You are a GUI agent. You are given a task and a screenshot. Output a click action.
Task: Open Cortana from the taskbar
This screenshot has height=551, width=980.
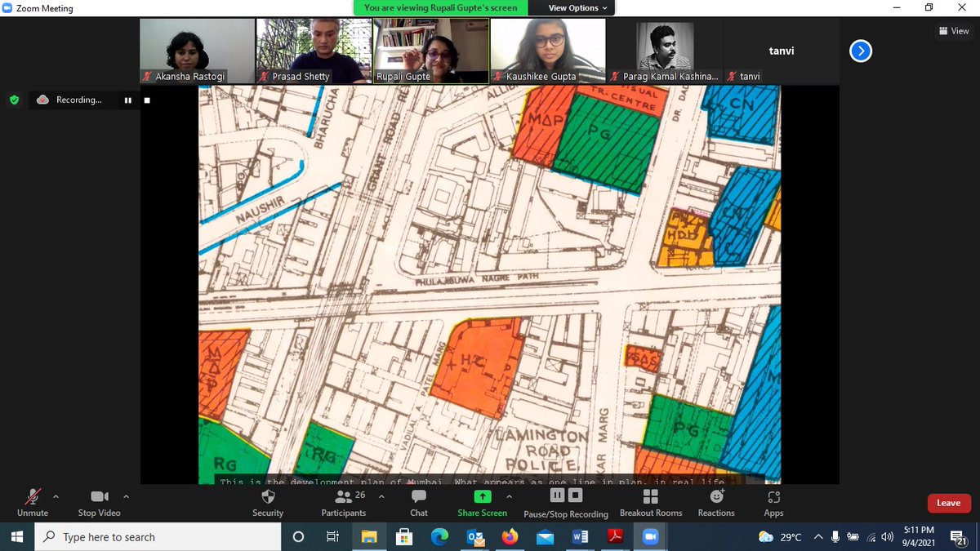pos(298,537)
